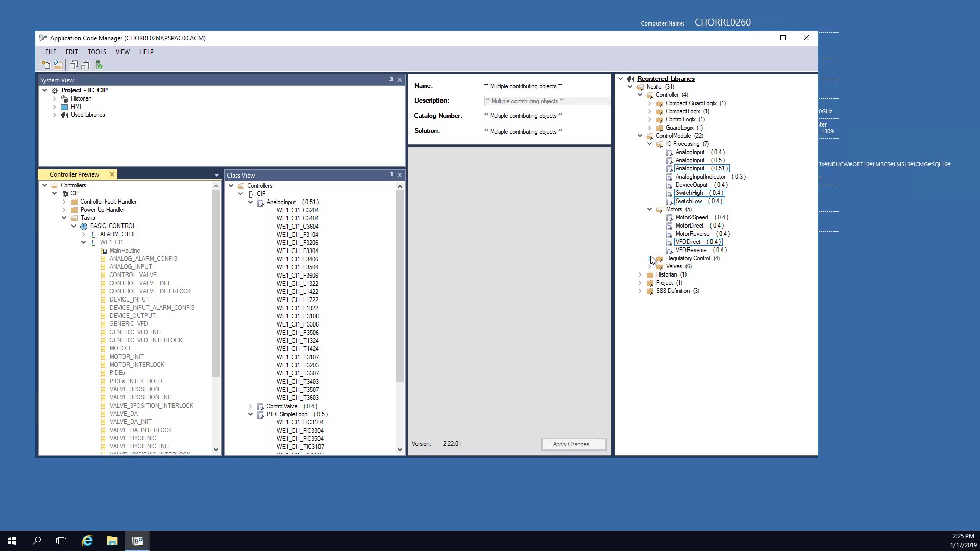The width and height of the screenshot is (980, 551).
Task: Click the CIP controller icon in Controller Preview
Action: [65, 193]
